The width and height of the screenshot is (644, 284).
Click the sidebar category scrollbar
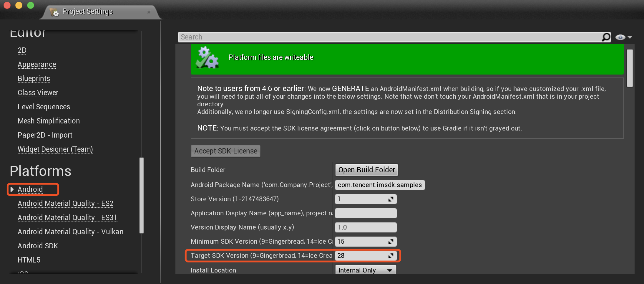pos(142,196)
